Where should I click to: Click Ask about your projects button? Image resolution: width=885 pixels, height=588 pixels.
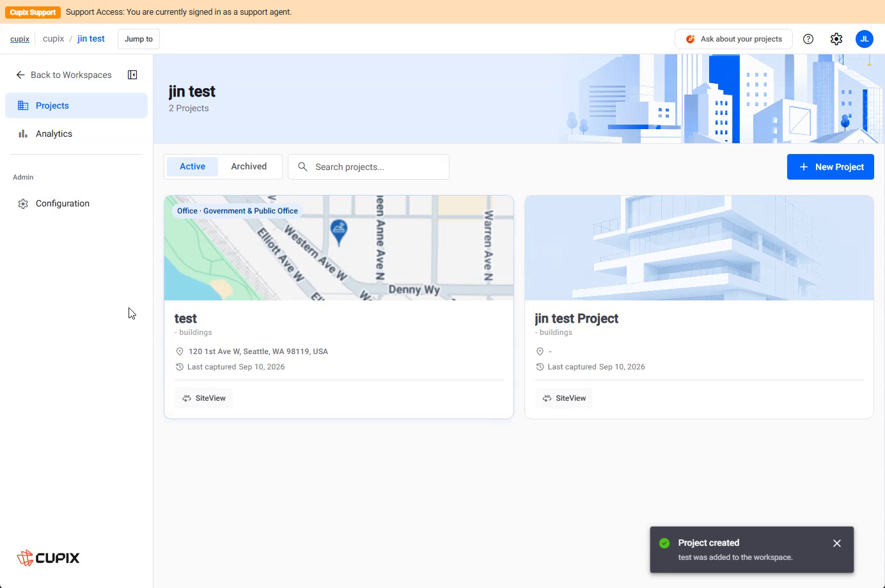click(733, 39)
